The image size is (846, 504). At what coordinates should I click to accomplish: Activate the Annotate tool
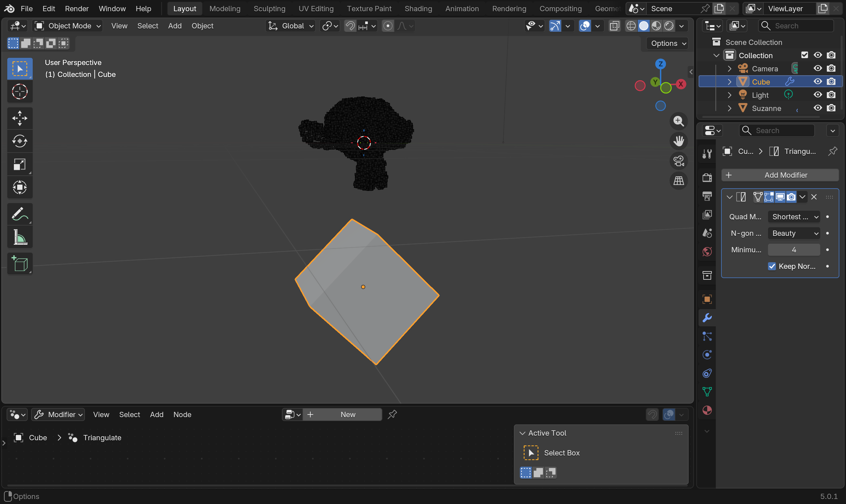pyautogui.click(x=20, y=214)
